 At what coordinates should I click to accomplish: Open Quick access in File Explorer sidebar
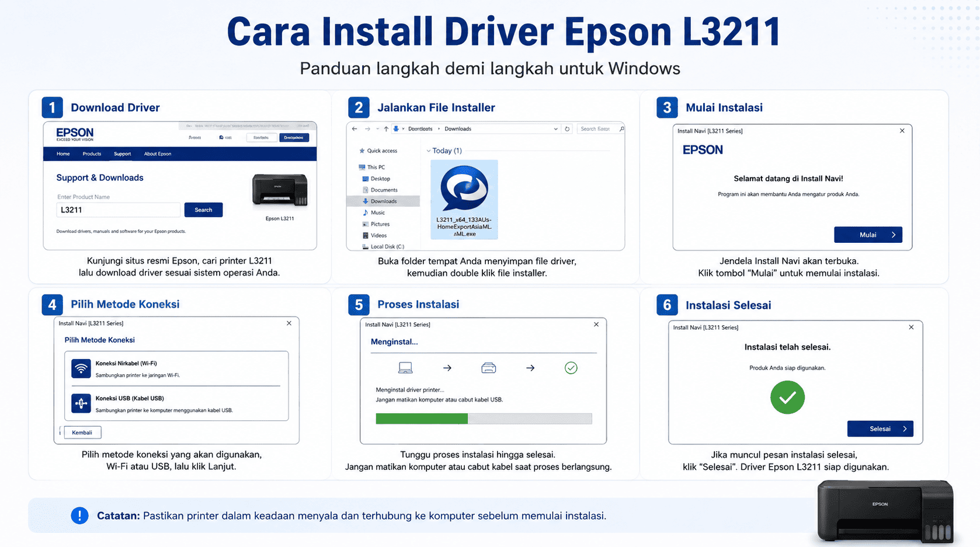378,151
